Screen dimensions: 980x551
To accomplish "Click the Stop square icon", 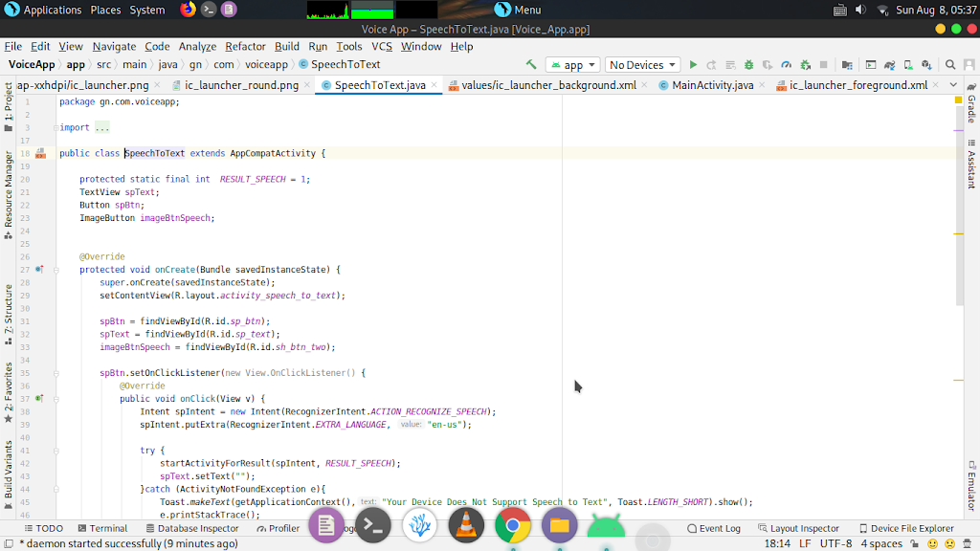I will [x=824, y=65].
